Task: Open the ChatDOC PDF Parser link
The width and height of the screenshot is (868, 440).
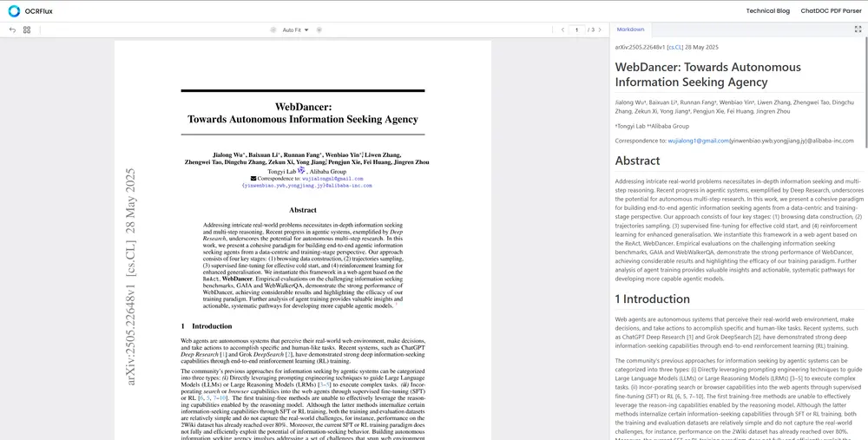Action: tap(830, 10)
